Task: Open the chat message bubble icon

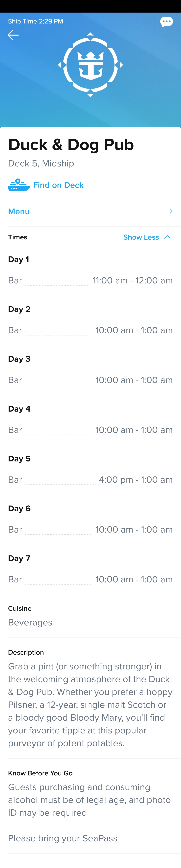Action: tap(166, 22)
